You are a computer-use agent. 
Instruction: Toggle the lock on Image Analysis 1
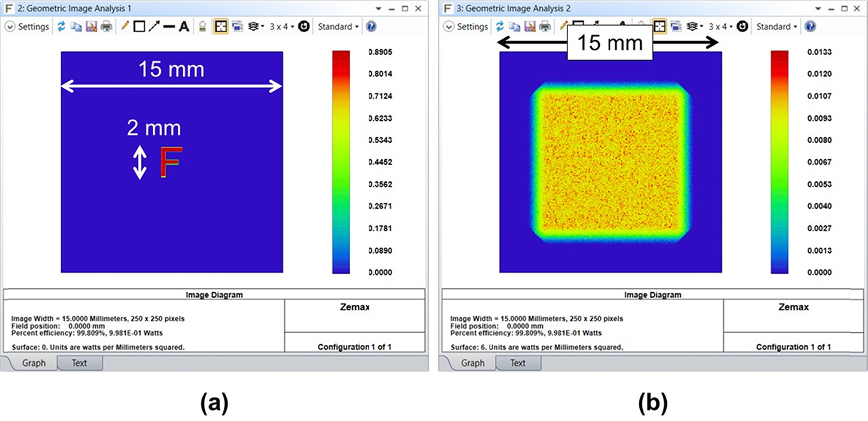pos(202,26)
